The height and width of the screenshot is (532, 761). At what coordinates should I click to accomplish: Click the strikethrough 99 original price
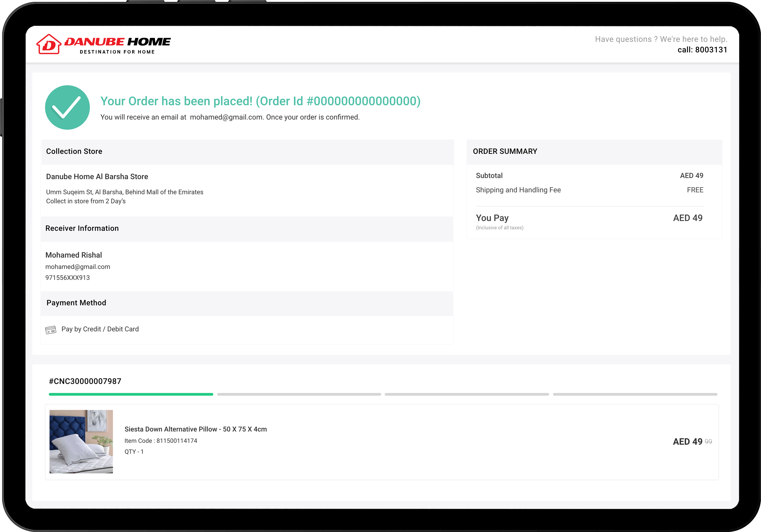(x=708, y=442)
